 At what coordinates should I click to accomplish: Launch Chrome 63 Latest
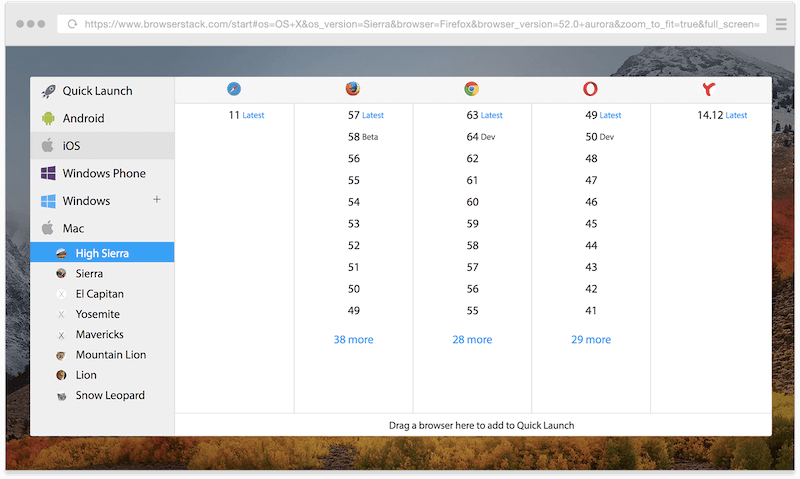(x=485, y=115)
